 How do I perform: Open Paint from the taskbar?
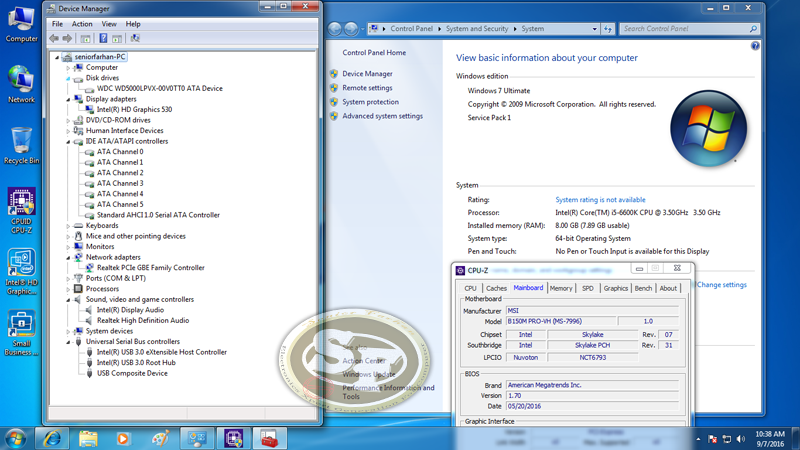[x=160, y=438]
